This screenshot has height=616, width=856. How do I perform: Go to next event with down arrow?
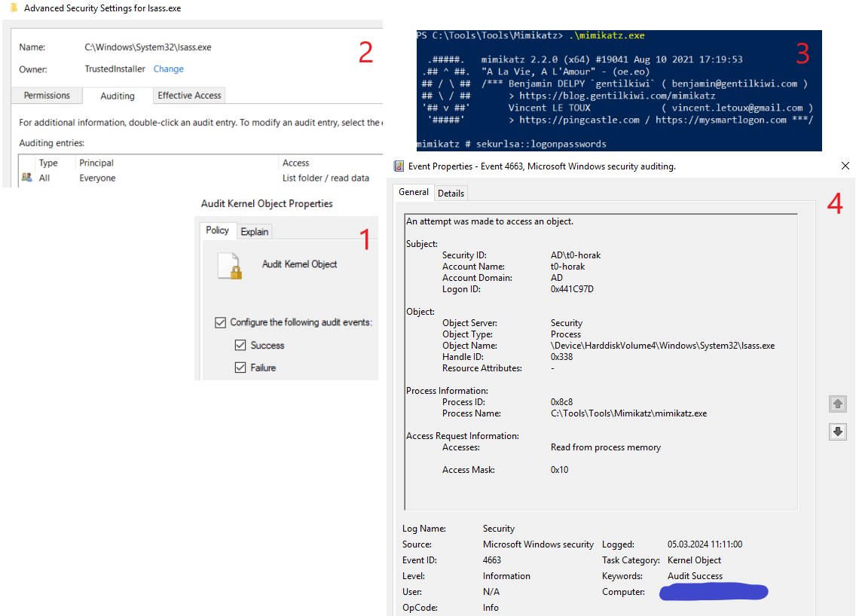tap(837, 432)
